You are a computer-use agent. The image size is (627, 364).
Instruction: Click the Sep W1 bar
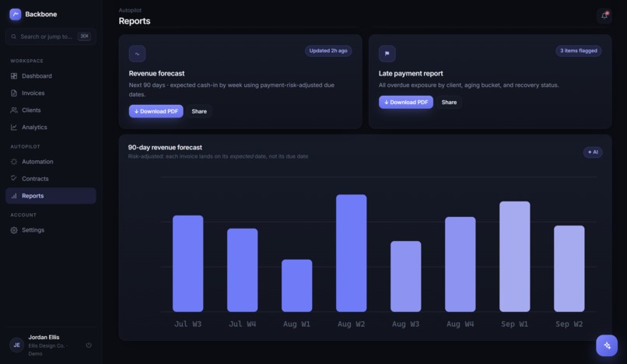coord(515,257)
